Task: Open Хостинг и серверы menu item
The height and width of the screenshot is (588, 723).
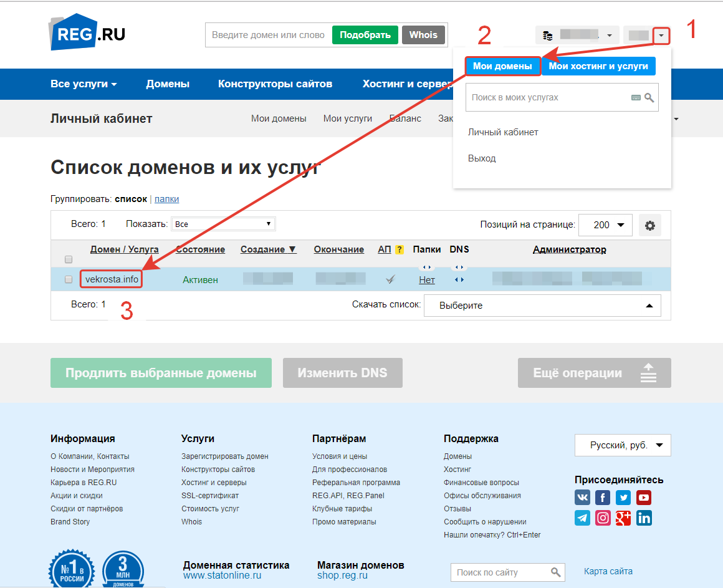Action: coord(408,84)
